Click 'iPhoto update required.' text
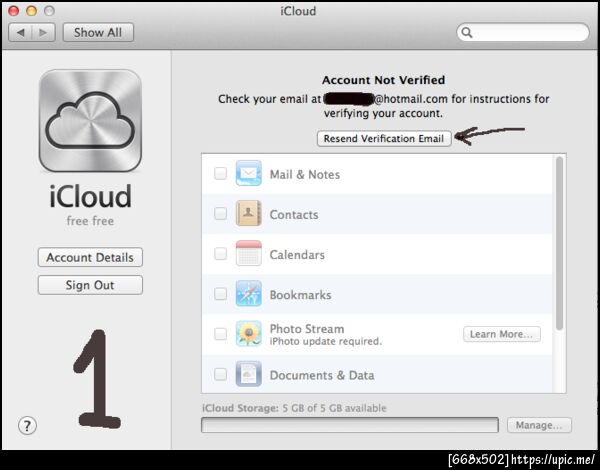Viewport: 600px width, 470px height. pos(326,341)
